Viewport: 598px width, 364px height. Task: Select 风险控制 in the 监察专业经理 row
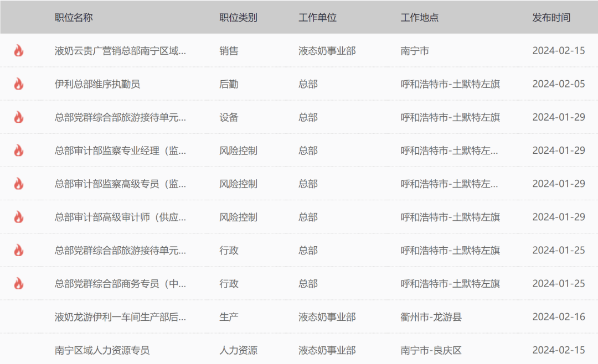[x=238, y=150]
